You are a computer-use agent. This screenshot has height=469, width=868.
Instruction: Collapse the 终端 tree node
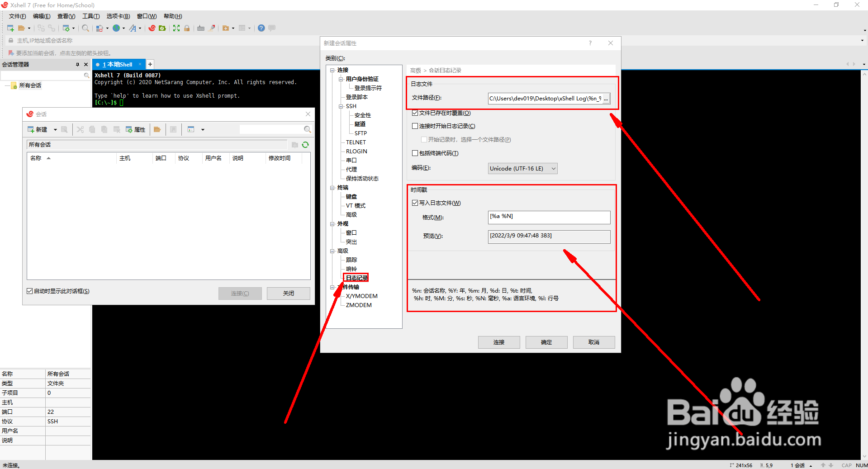click(x=332, y=188)
